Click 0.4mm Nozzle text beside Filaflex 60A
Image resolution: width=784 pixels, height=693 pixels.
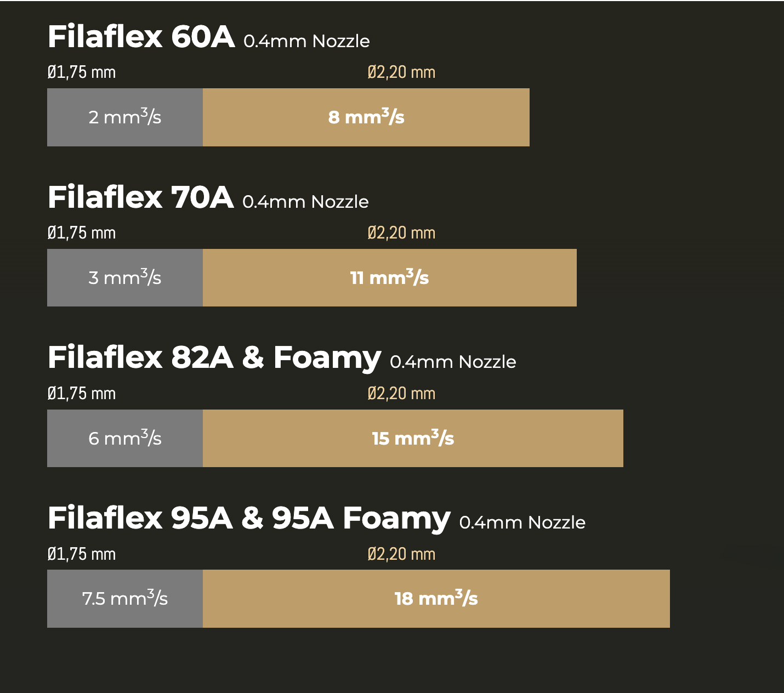[306, 41]
